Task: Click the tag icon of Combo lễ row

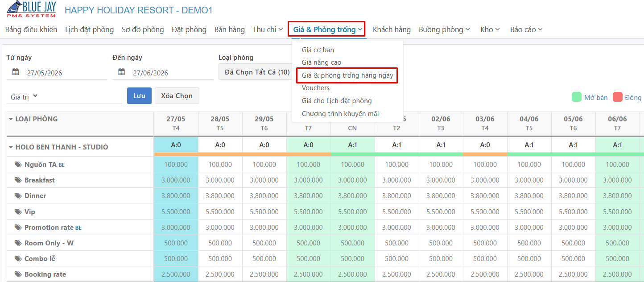Action: (x=18, y=259)
